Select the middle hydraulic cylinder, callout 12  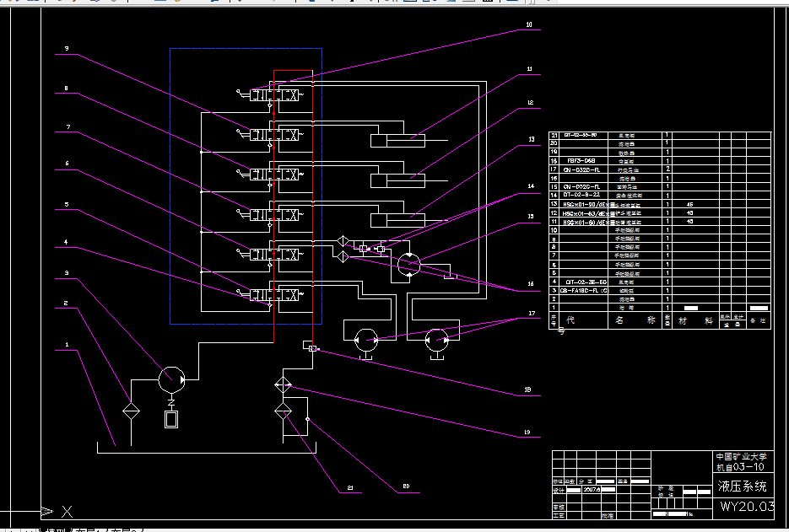point(398,180)
